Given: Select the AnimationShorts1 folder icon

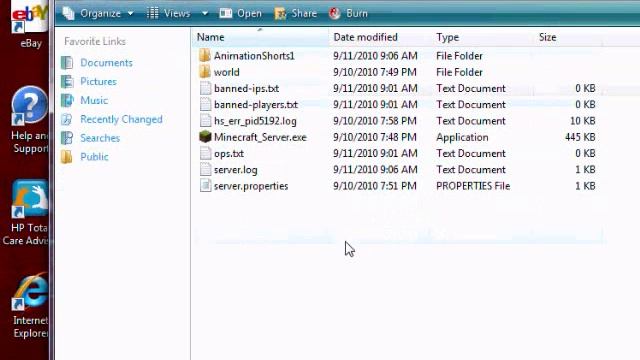Looking at the screenshot, I should (205, 56).
